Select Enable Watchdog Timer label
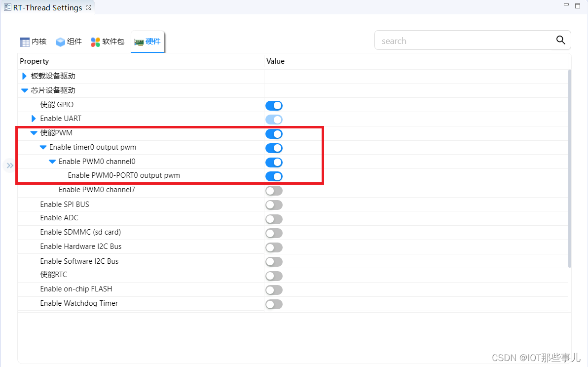The width and height of the screenshot is (588, 367). tap(79, 303)
